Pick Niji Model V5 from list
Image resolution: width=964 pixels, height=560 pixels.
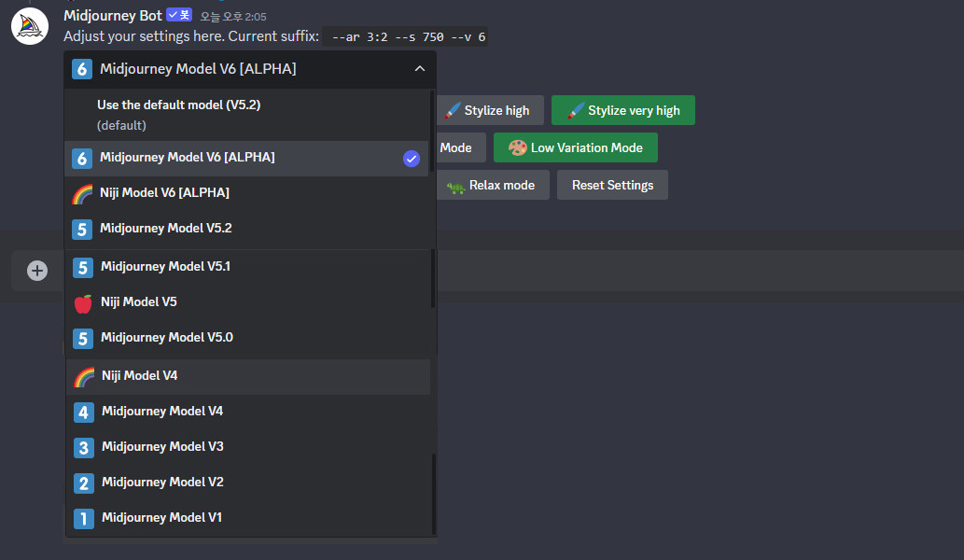[247, 303]
